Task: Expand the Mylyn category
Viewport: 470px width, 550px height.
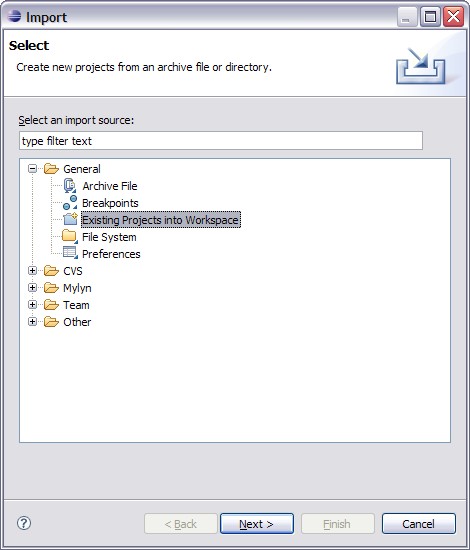Action: point(32,288)
